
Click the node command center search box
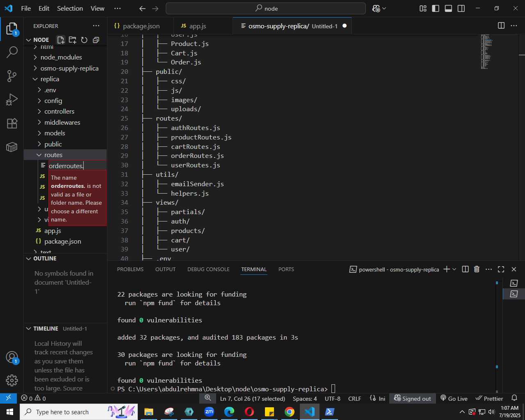(x=266, y=8)
